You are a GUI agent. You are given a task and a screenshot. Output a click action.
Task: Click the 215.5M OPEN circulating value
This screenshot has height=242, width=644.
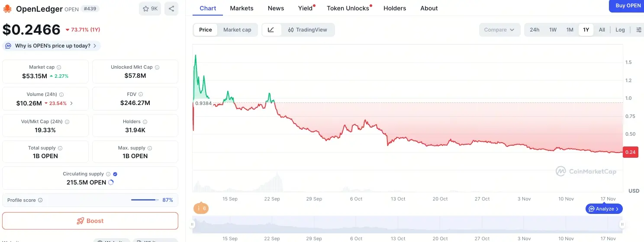tap(86, 182)
